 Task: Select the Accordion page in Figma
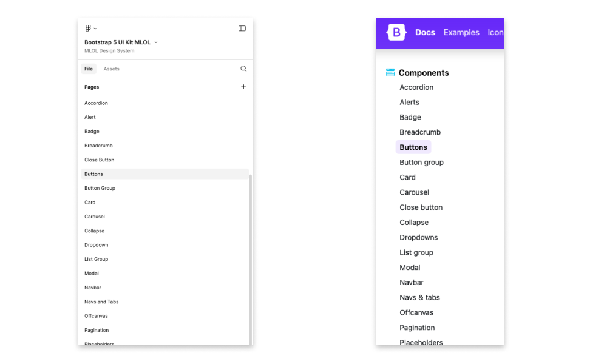tap(96, 103)
